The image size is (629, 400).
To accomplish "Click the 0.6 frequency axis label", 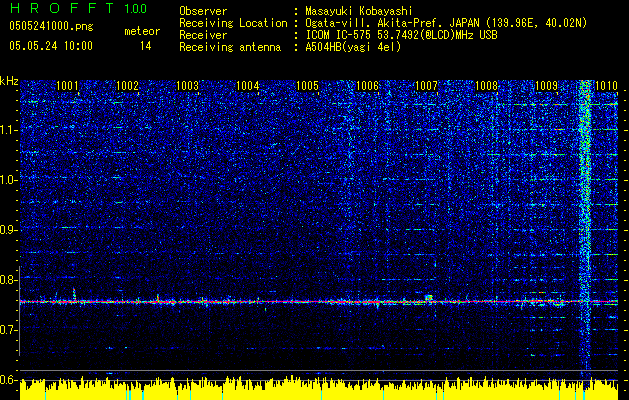I will click(x=9, y=380).
